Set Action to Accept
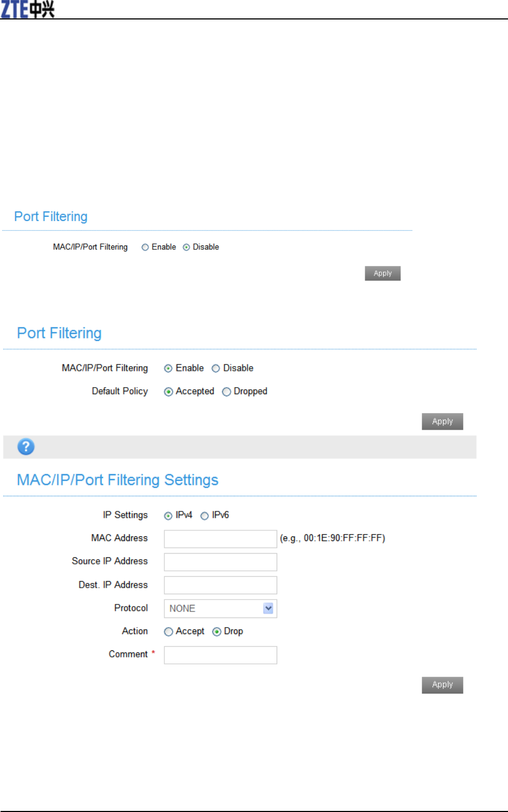The height and width of the screenshot is (812, 508). coord(169,632)
